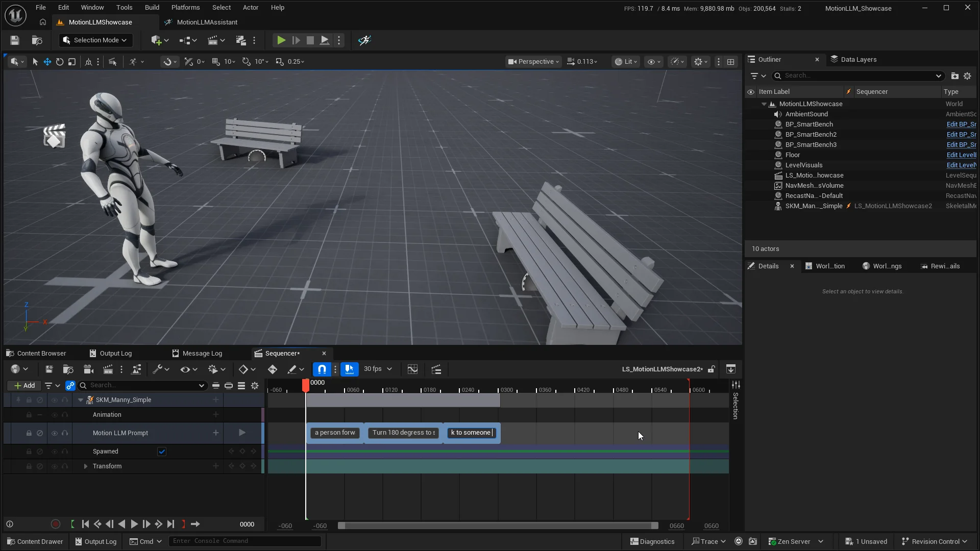This screenshot has width=980, height=551.
Task: Collapse the SKM_Manny_Simple track
Action: [x=80, y=400]
